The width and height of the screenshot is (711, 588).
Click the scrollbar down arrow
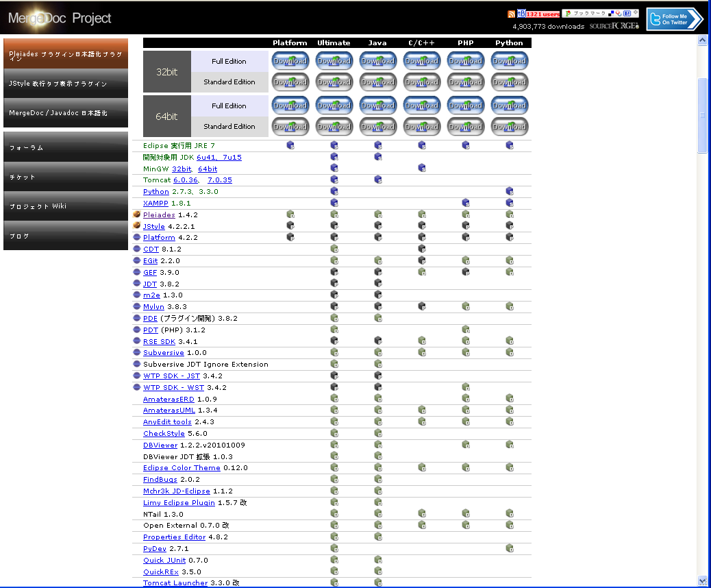[701, 580]
